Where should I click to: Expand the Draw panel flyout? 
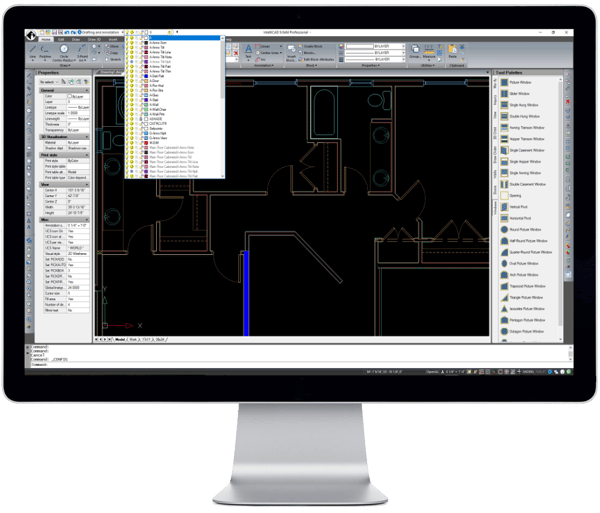pyautogui.click(x=65, y=65)
